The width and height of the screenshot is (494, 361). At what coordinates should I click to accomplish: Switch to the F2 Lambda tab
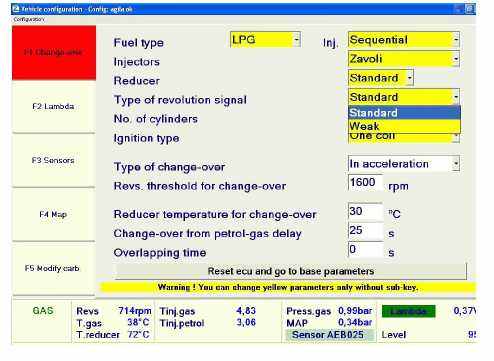[54, 107]
